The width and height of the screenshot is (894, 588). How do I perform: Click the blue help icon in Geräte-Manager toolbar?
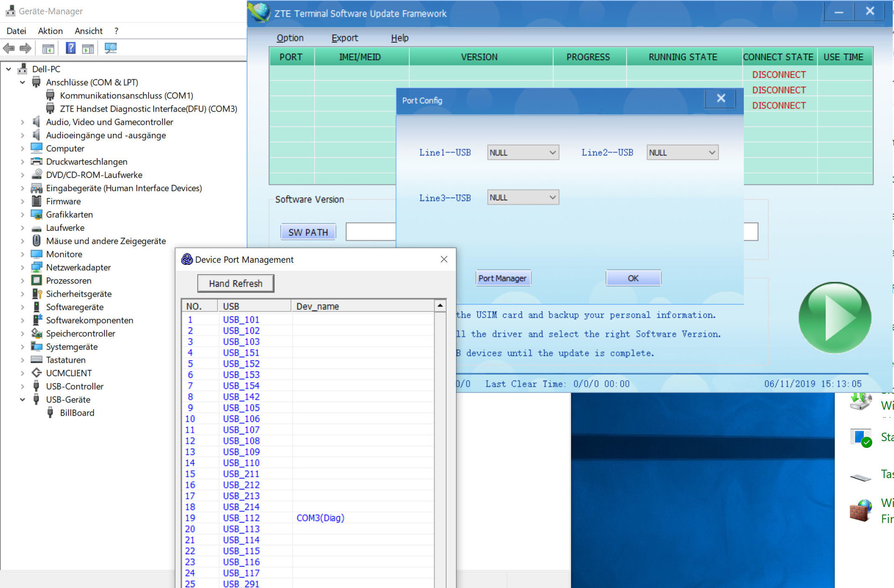click(x=71, y=48)
